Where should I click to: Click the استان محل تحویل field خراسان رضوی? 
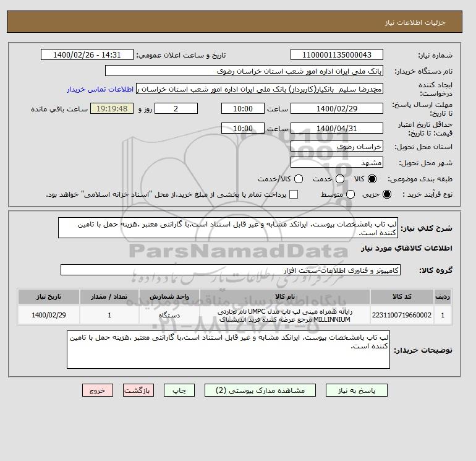click(337, 147)
